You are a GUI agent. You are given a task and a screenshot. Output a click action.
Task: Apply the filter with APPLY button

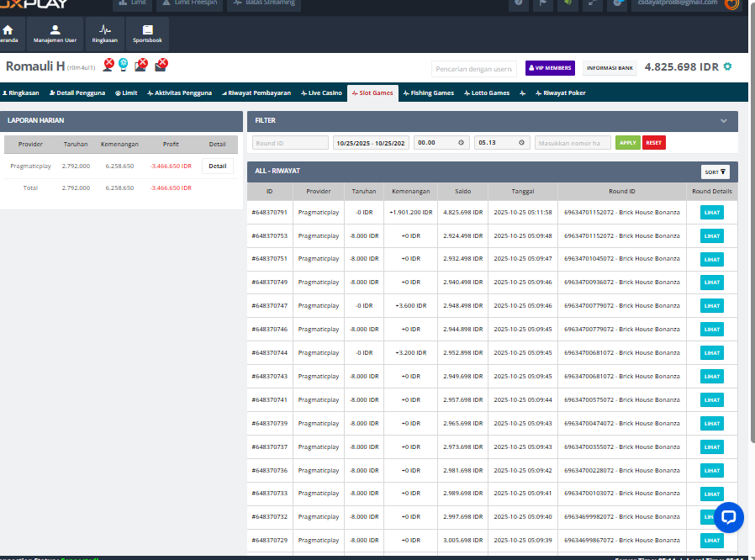click(x=627, y=143)
